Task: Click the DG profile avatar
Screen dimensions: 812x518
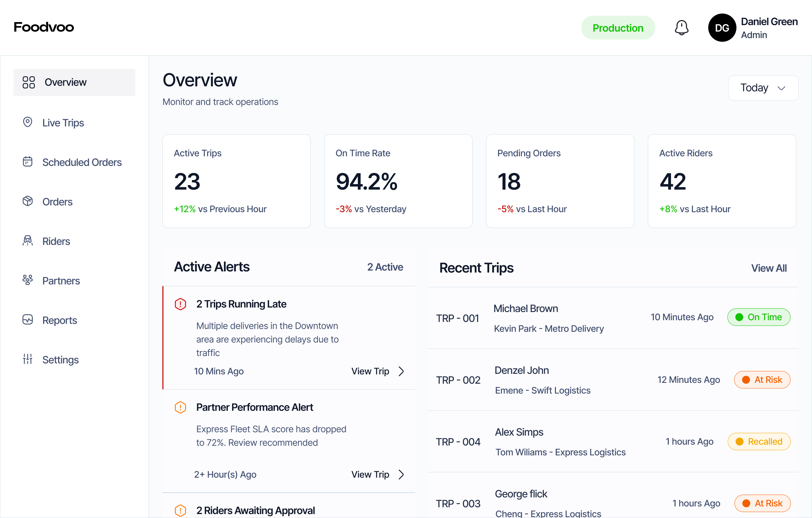Action: point(722,28)
